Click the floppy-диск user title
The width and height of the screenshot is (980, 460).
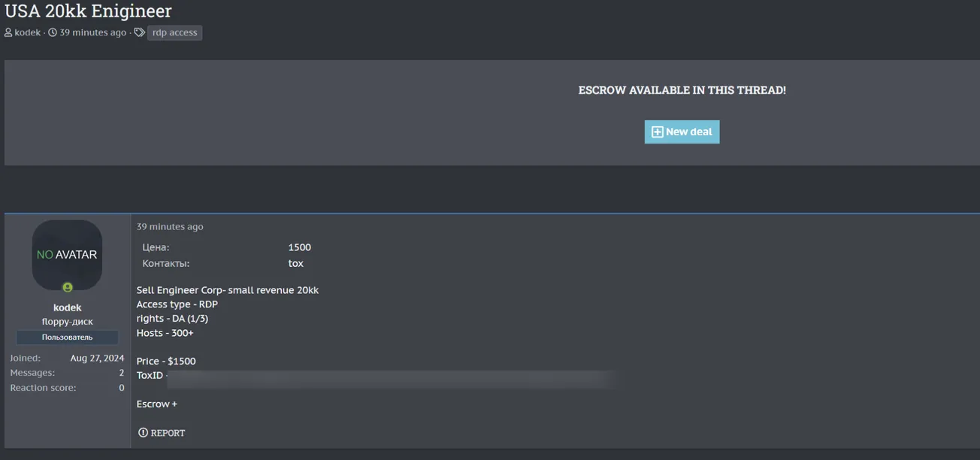click(68, 322)
